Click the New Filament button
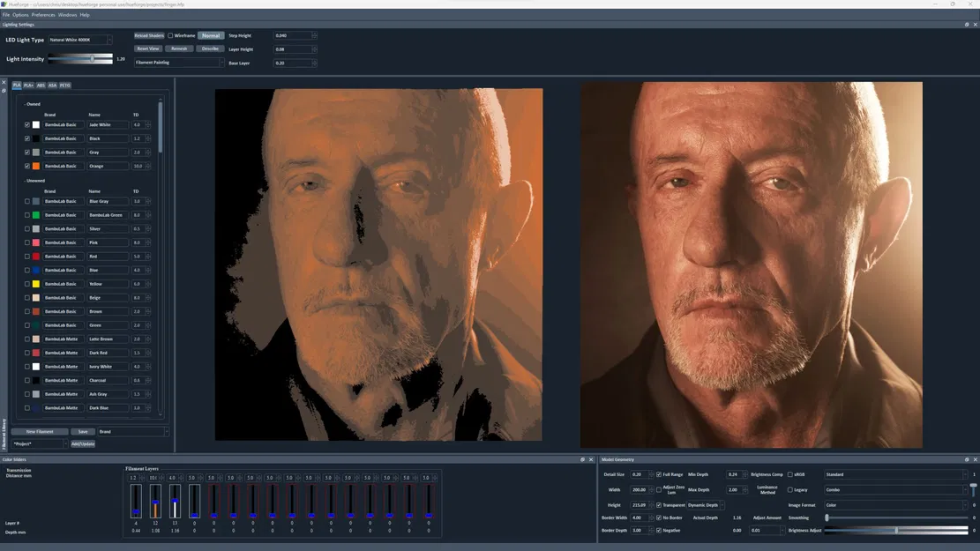The height and width of the screenshot is (551, 980). pos(39,431)
